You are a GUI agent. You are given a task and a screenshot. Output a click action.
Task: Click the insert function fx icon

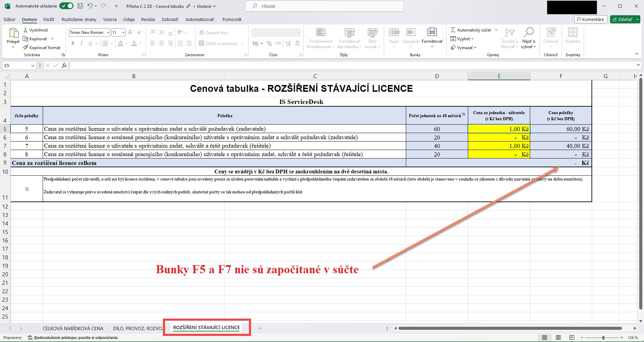pos(64,65)
